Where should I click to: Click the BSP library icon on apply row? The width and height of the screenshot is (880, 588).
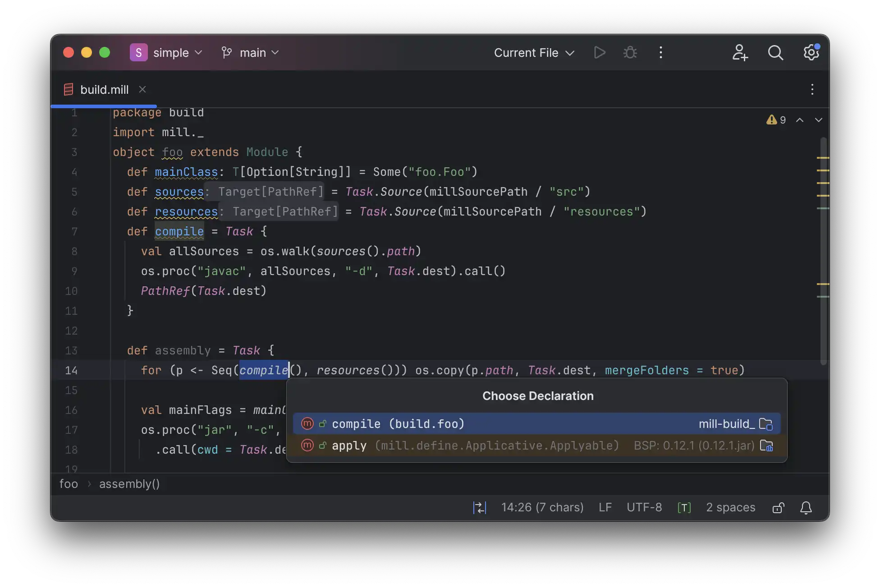click(766, 446)
